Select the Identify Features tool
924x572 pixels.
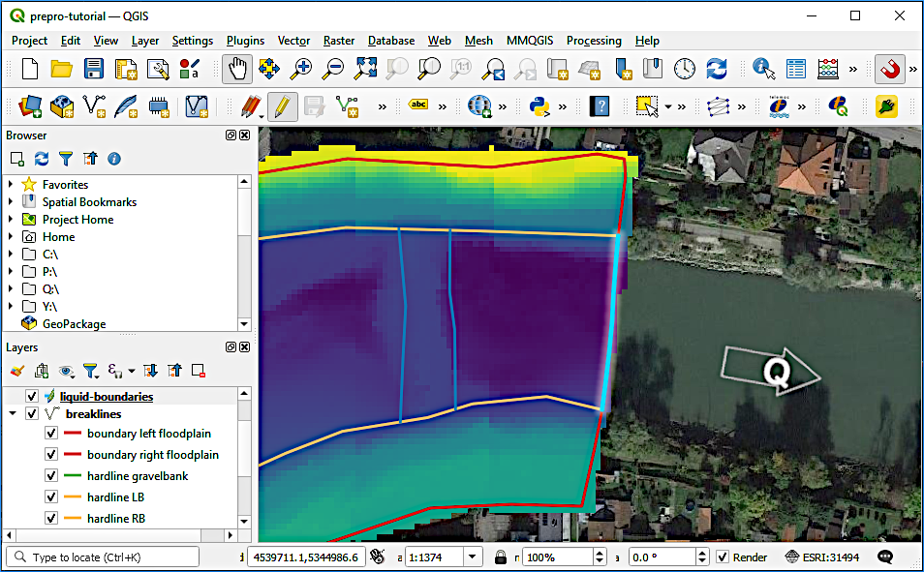pyautogui.click(x=762, y=69)
